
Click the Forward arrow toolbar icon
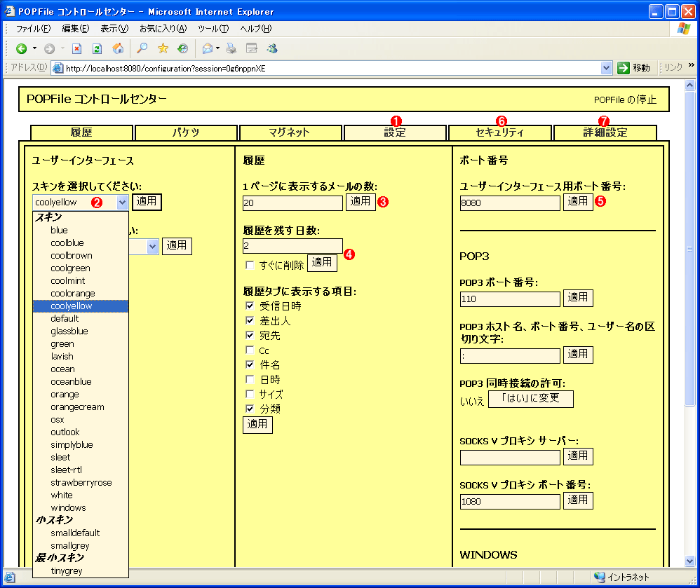[50, 48]
